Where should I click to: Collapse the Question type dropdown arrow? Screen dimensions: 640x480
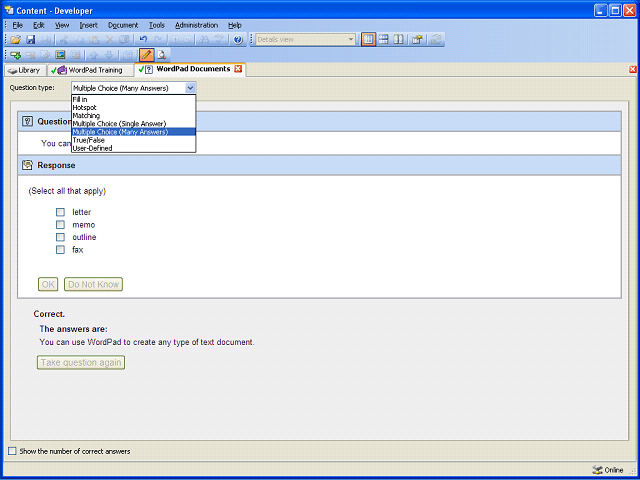[x=190, y=88]
